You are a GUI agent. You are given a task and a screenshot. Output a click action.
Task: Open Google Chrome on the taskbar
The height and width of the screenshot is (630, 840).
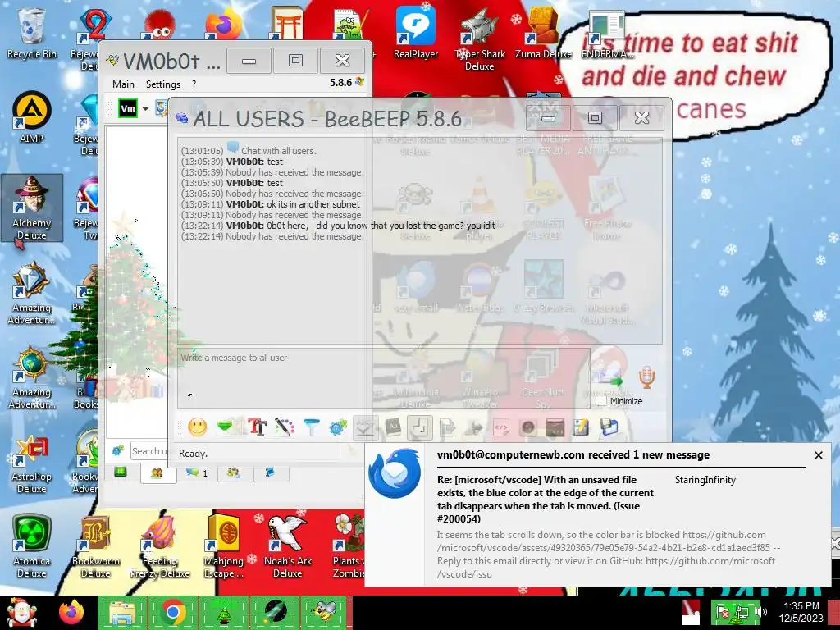point(172,612)
